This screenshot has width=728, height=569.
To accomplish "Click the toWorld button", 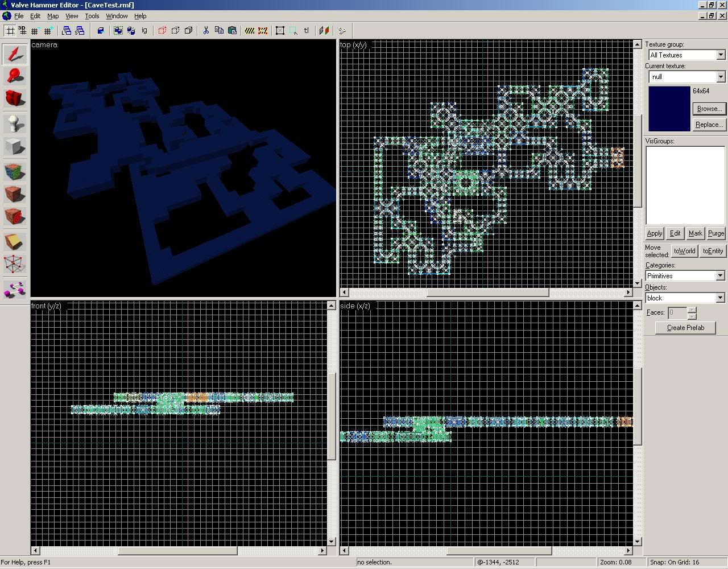I will click(684, 251).
